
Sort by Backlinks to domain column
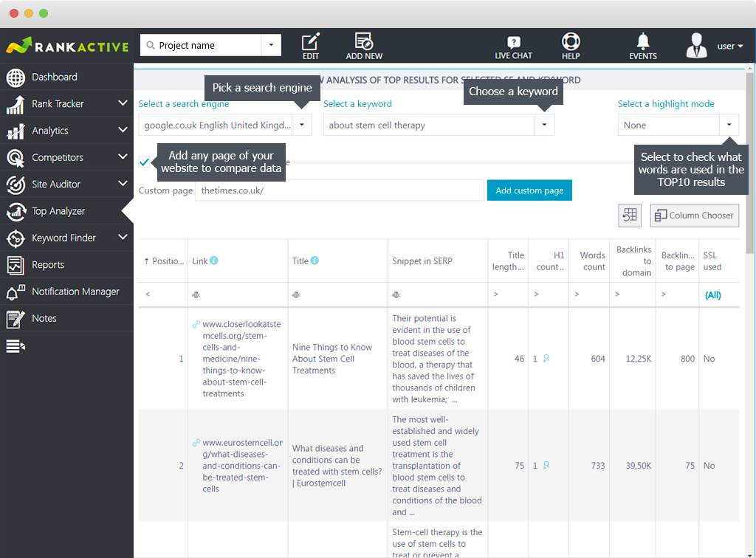(x=633, y=261)
